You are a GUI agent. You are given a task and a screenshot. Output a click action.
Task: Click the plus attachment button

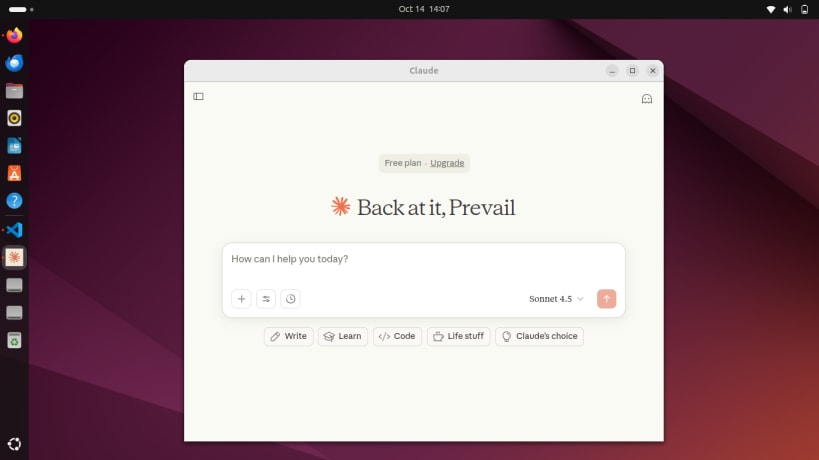(x=241, y=299)
